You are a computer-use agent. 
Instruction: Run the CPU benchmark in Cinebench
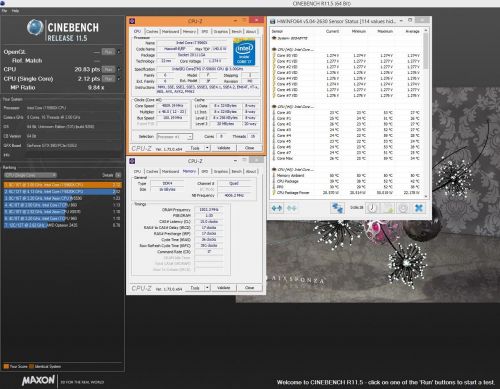coord(108,69)
